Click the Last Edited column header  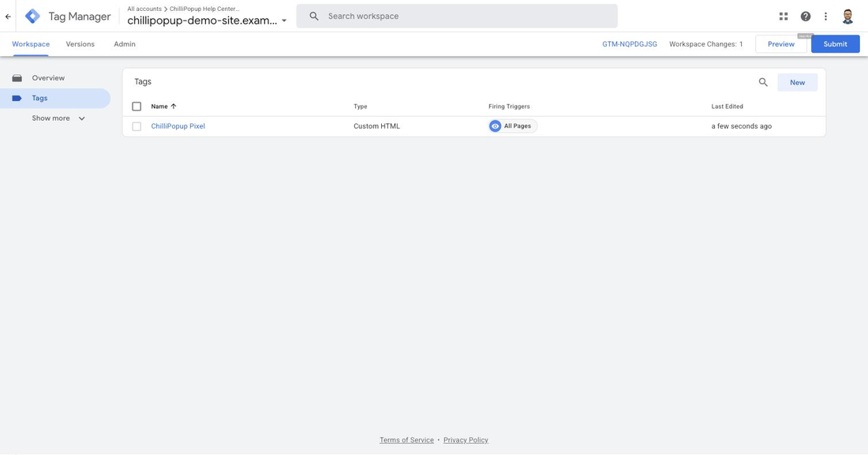pyautogui.click(x=727, y=106)
